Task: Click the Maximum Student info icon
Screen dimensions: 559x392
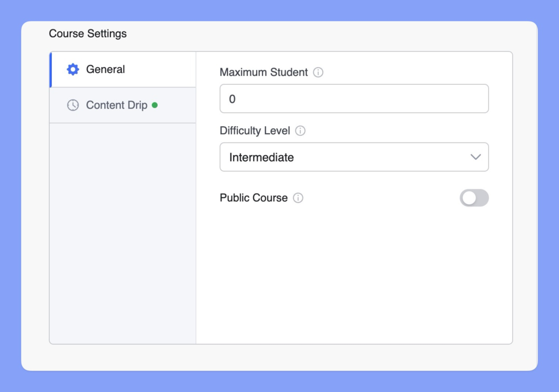Action: [x=318, y=72]
